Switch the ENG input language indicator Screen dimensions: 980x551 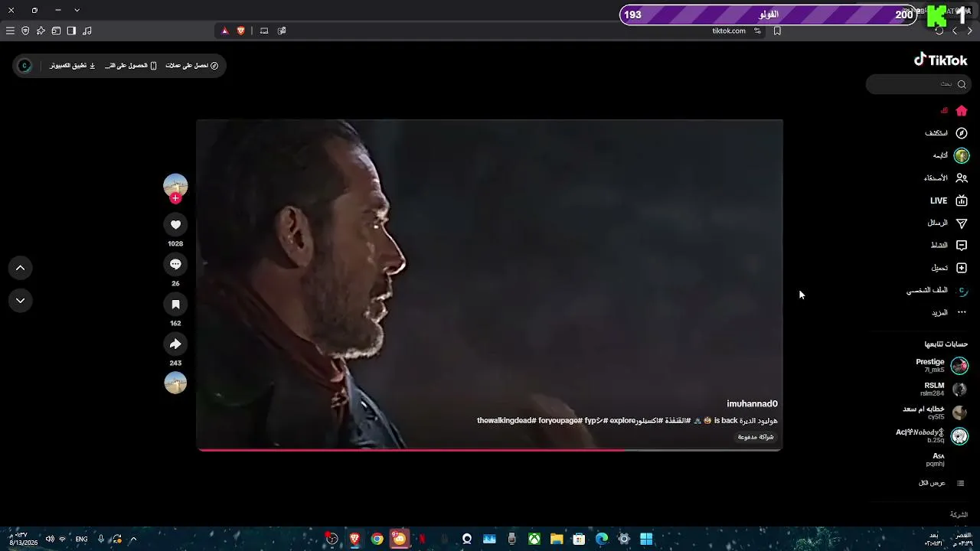(81, 539)
